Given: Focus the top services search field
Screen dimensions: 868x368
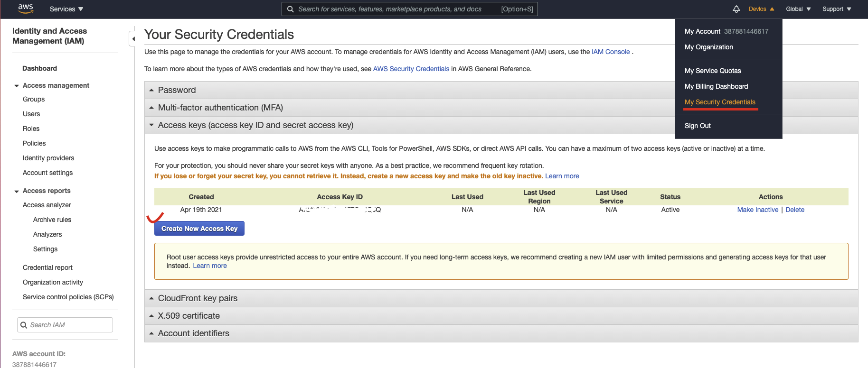Looking at the screenshot, I should 410,9.
